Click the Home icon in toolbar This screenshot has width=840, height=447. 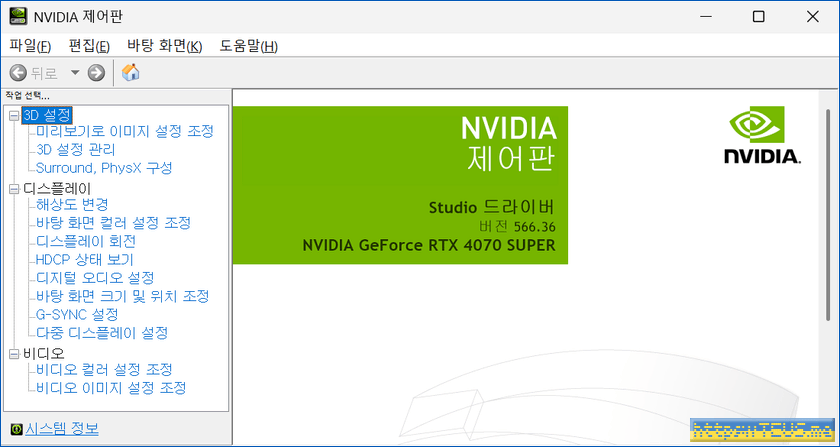pyautogui.click(x=130, y=72)
